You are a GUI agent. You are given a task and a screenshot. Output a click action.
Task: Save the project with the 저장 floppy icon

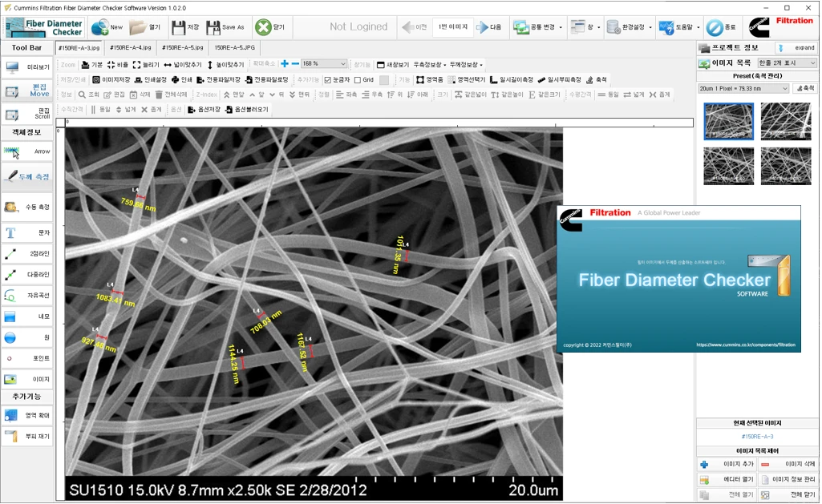click(x=185, y=26)
